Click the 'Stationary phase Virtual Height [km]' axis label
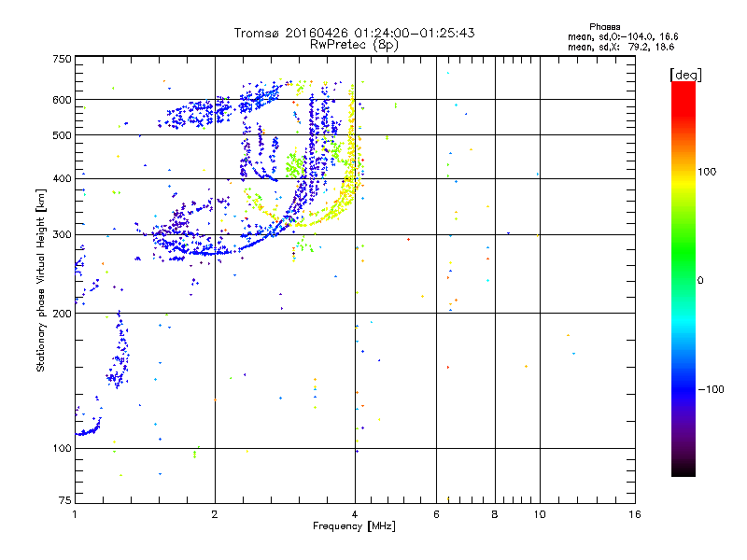The height and width of the screenshot is (560, 747). coord(40,281)
